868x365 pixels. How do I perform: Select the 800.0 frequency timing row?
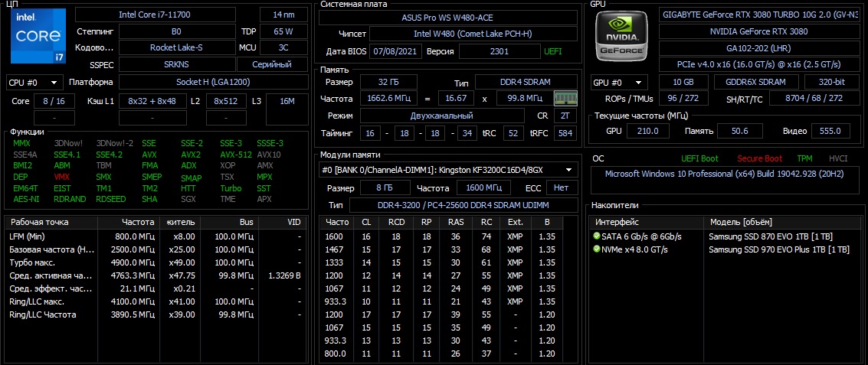(x=441, y=354)
